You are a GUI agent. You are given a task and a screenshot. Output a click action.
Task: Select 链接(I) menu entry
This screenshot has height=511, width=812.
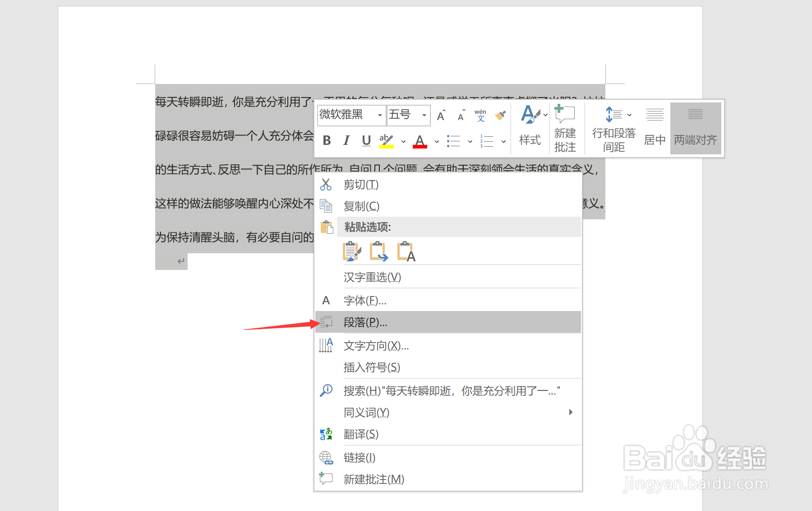coord(448,458)
